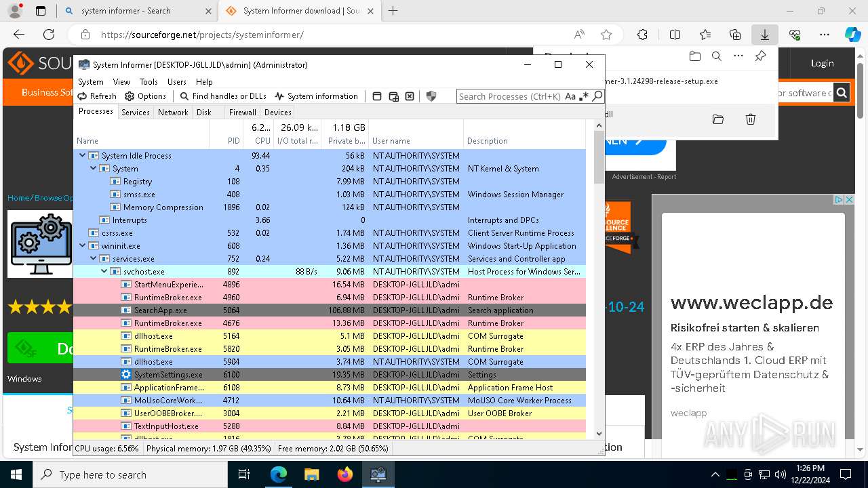The height and width of the screenshot is (488, 868).
Task: Select the SystemSettings.exe gear icon row
Action: 330,374
